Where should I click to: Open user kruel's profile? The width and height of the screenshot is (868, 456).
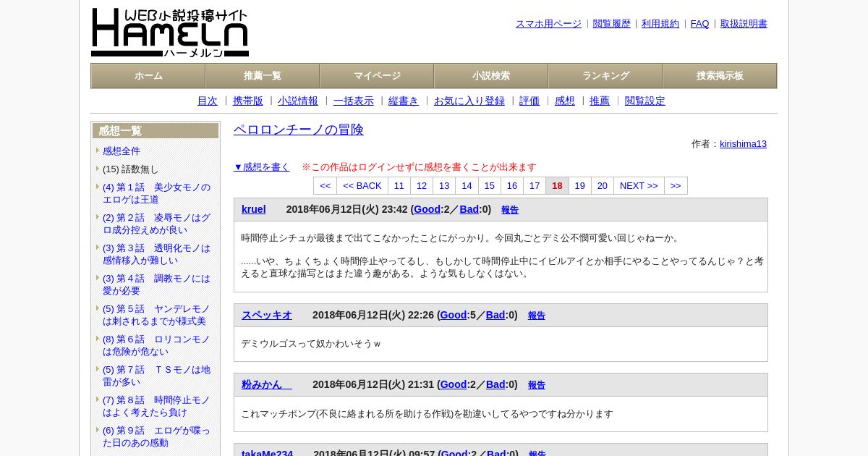tap(254, 209)
